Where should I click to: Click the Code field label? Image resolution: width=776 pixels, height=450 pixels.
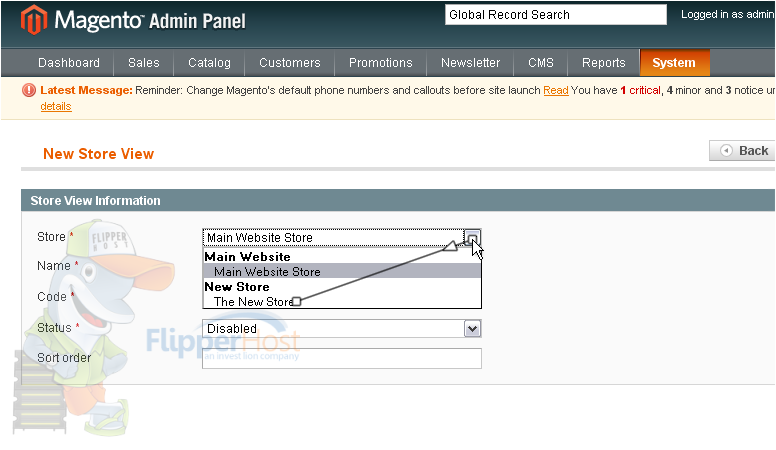[x=52, y=297]
